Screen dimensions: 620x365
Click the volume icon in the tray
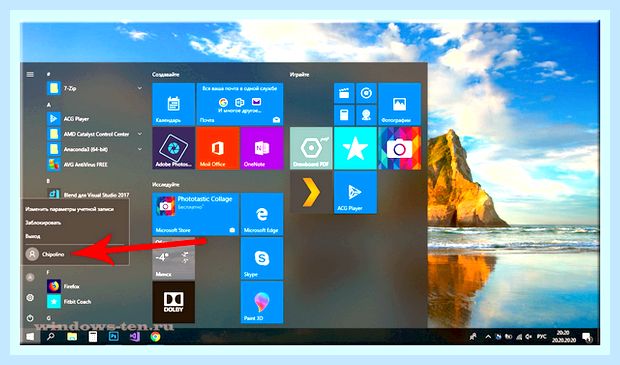(529, 337)
